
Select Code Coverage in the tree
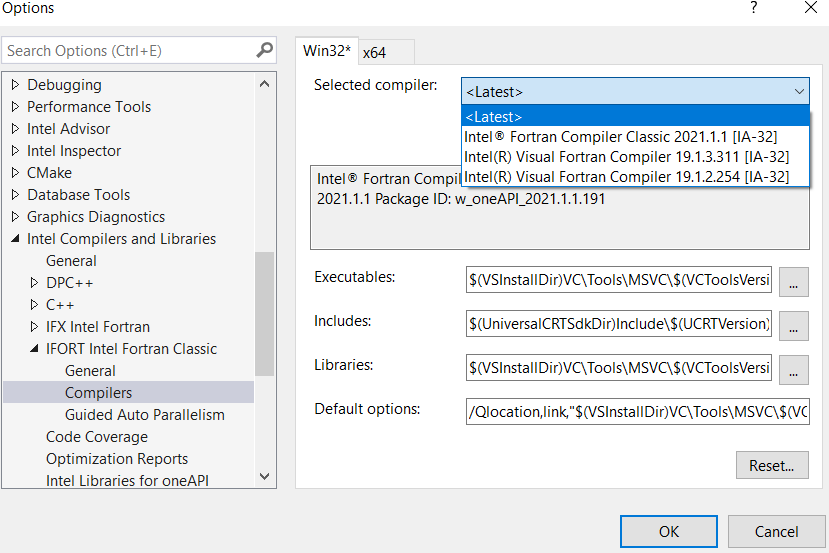[x=97, y=437]
